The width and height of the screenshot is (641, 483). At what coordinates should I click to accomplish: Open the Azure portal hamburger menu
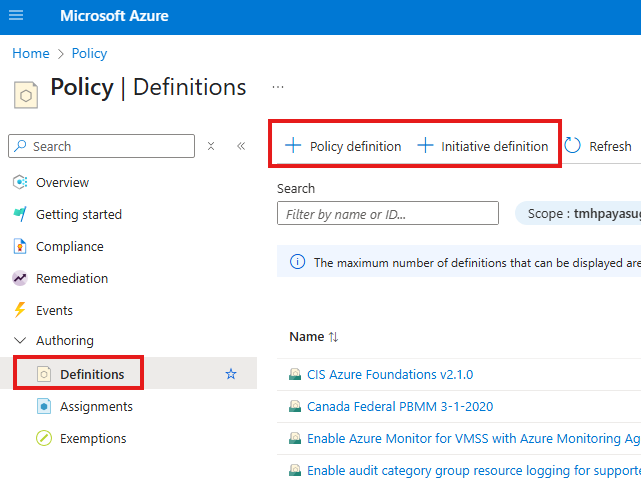coord(16,16)
